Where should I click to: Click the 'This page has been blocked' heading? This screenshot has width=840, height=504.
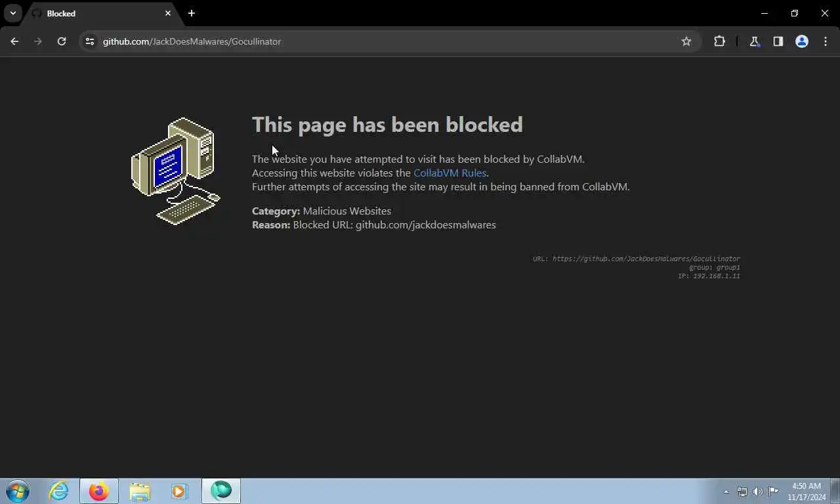pyautogui.click(x=387, y=125)
